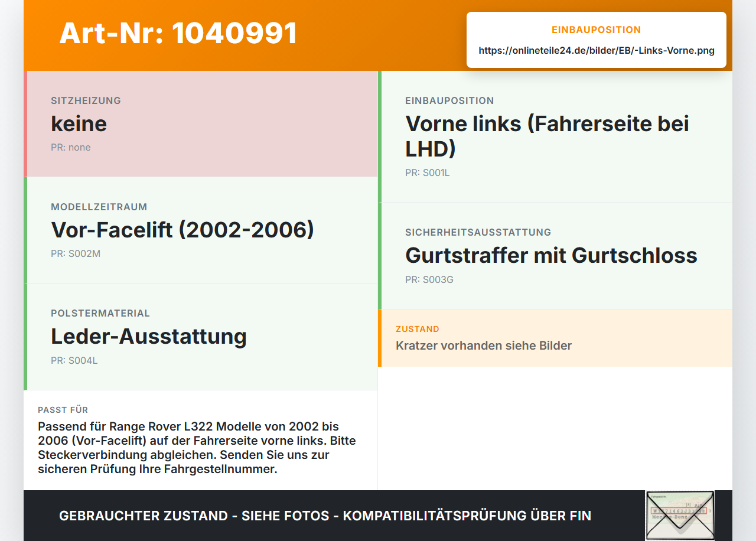Open the onlineteile24.de Links-Vorne.png URL

(597, 51)
